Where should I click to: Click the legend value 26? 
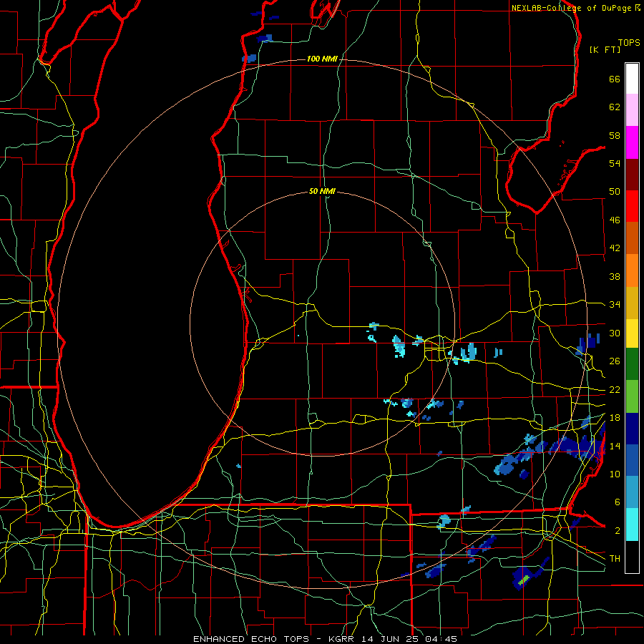point(615,361)
